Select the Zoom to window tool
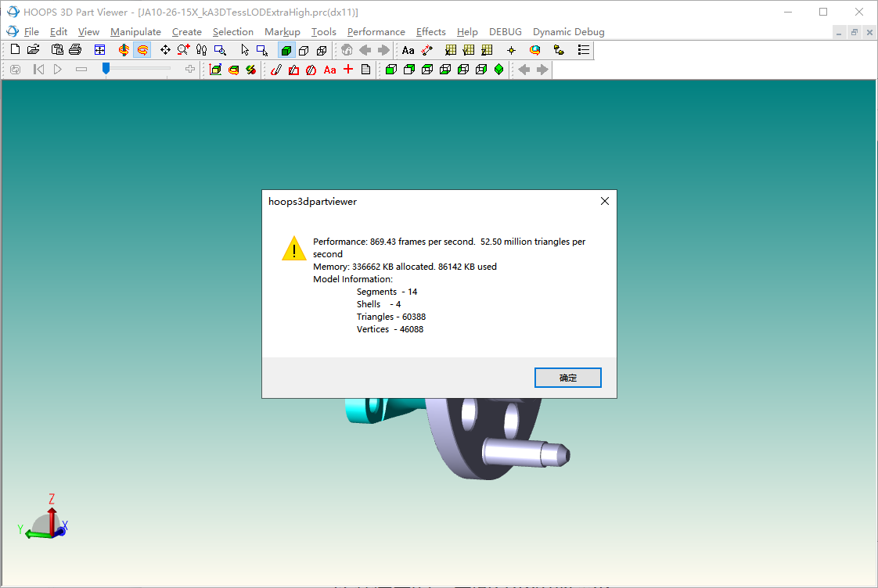The image size is (878, 588). tap(220, 50)
